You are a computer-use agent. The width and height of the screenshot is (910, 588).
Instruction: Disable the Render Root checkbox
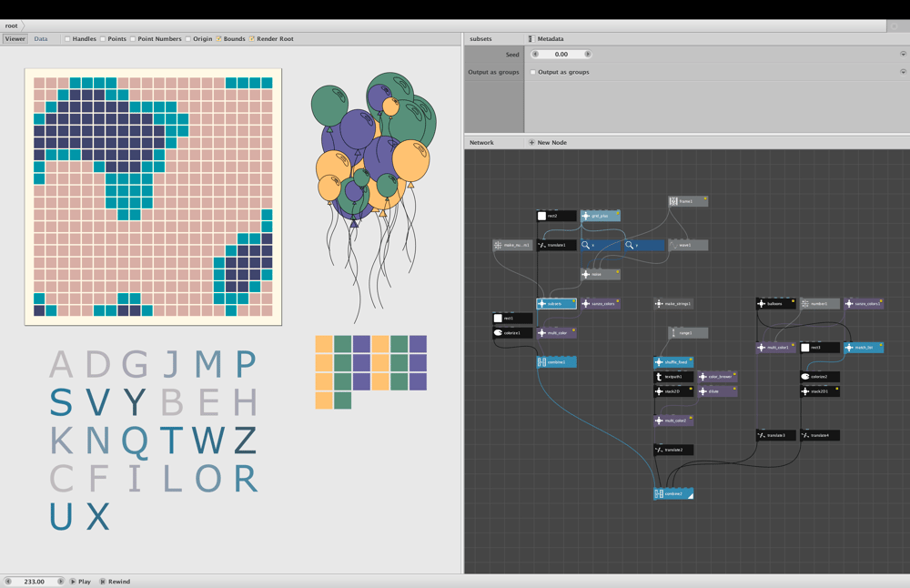[x=252, y=39]
